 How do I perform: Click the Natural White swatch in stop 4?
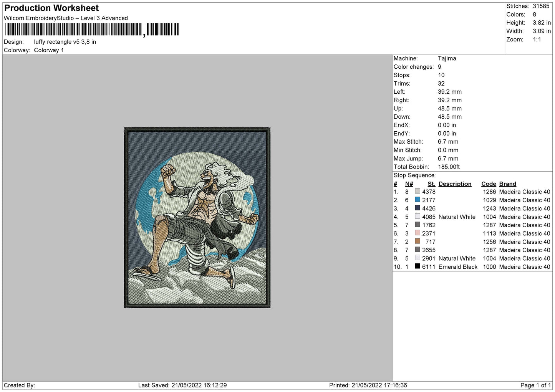[417, 217]
